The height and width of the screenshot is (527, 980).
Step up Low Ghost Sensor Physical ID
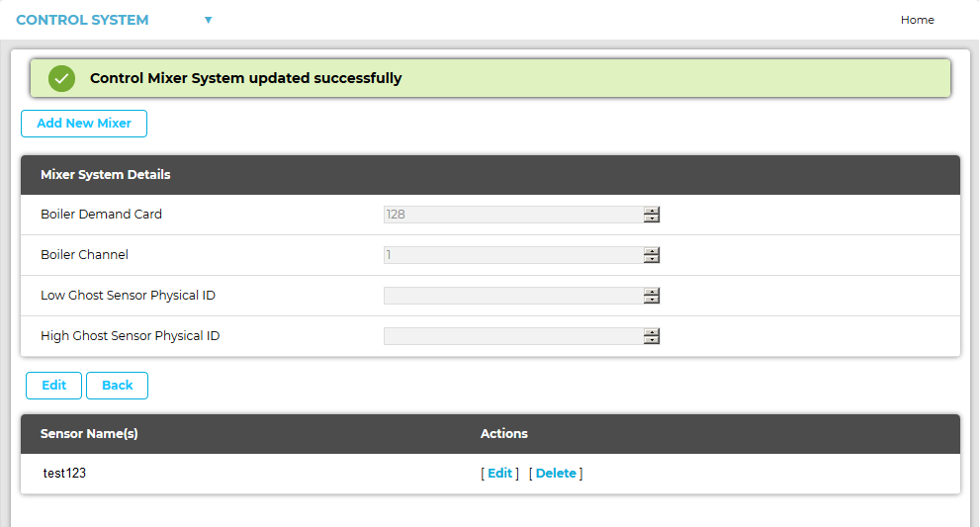[652, 292]
